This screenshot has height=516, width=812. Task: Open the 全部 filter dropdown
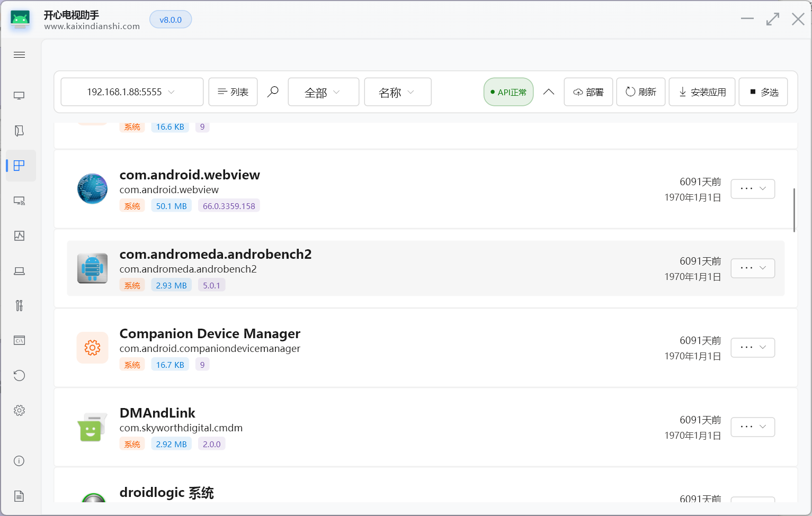click(324, 92)
